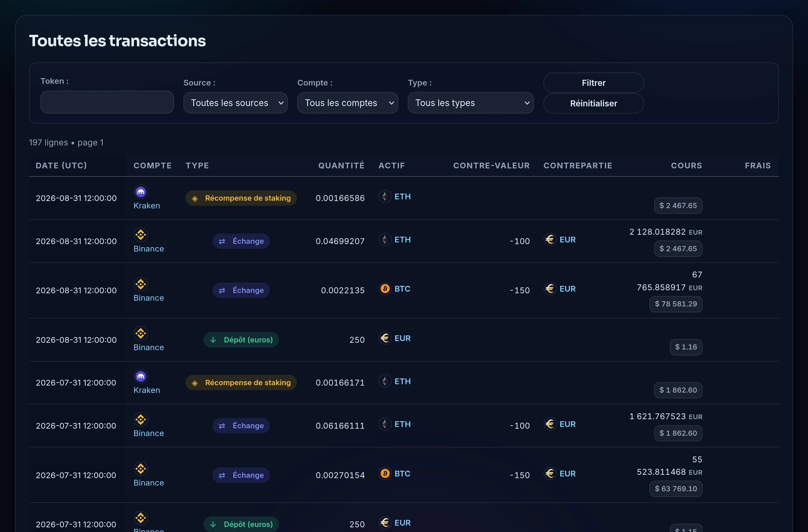Click the Kraken logo in the 0.00166586 ETH row
Image resolution: width=808 pixels, height=532 pixels.
pos(140,192)
